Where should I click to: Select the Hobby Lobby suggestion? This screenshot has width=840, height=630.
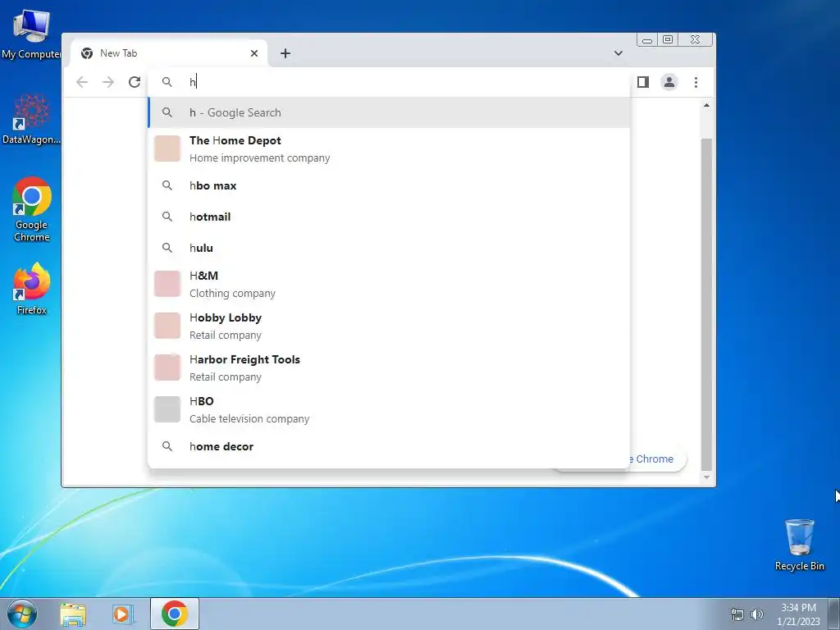389,326
